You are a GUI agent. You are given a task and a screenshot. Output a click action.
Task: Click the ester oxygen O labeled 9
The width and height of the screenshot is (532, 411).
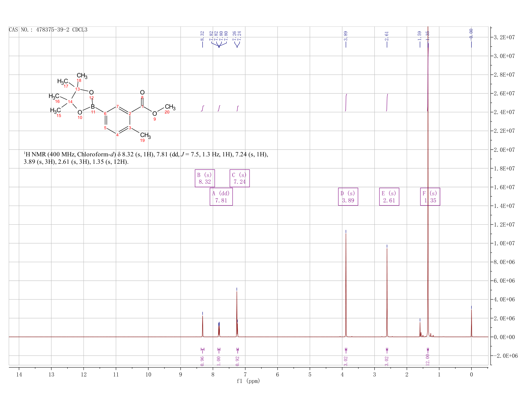pyautogui.click(x=154, y=114)
